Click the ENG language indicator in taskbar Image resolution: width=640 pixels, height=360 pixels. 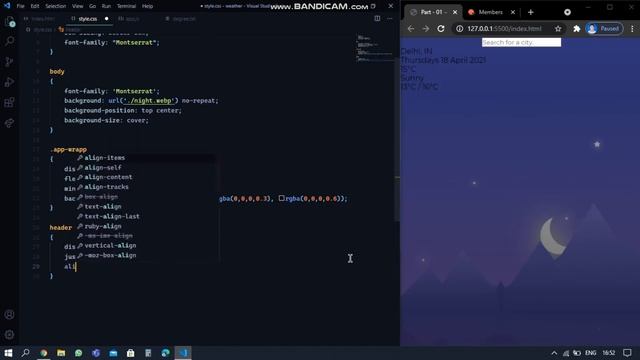pos(591,353)
